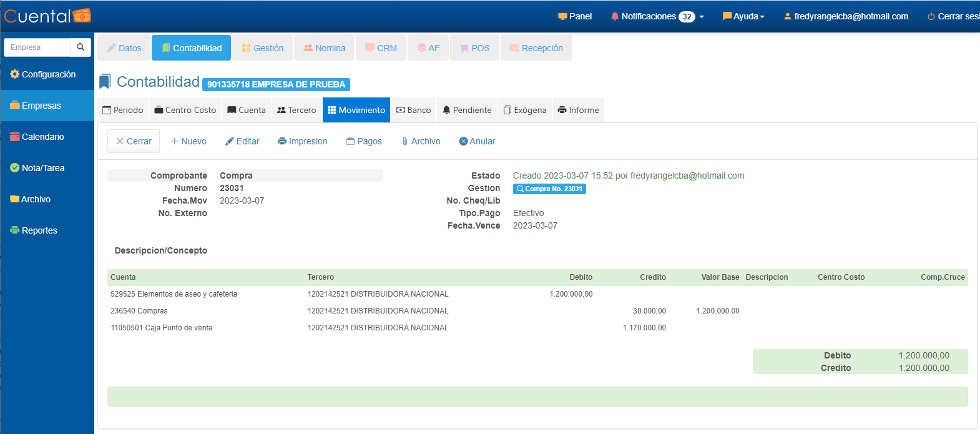Open Pagos from the movement toolbar
Image resolution: width=980 pixels, height=434 pixels.
click(364, 141)
